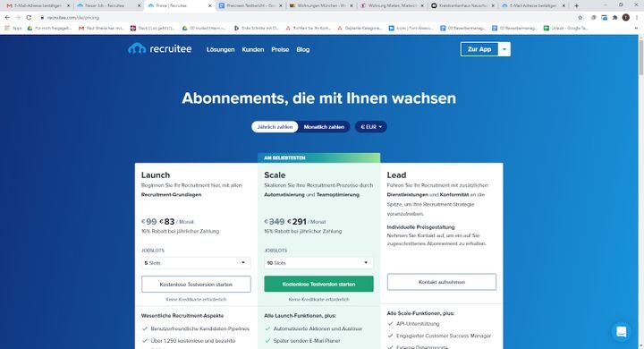
Task: Click the Zur App button
Action: coord(479,49)
